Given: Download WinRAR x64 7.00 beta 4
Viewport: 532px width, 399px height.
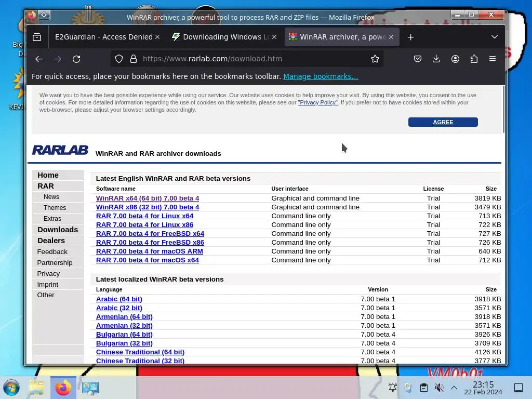Looking at the screenshot, I should coord(148,198).
